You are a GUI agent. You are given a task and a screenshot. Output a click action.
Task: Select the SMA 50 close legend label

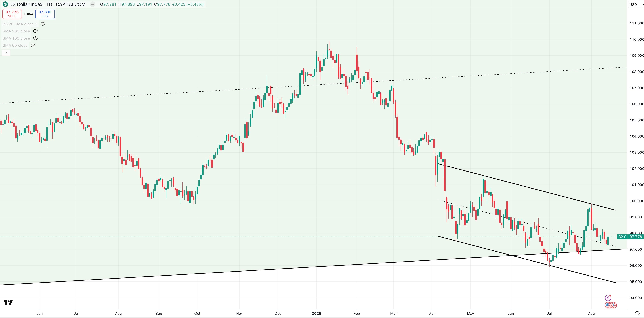[15, 45]
